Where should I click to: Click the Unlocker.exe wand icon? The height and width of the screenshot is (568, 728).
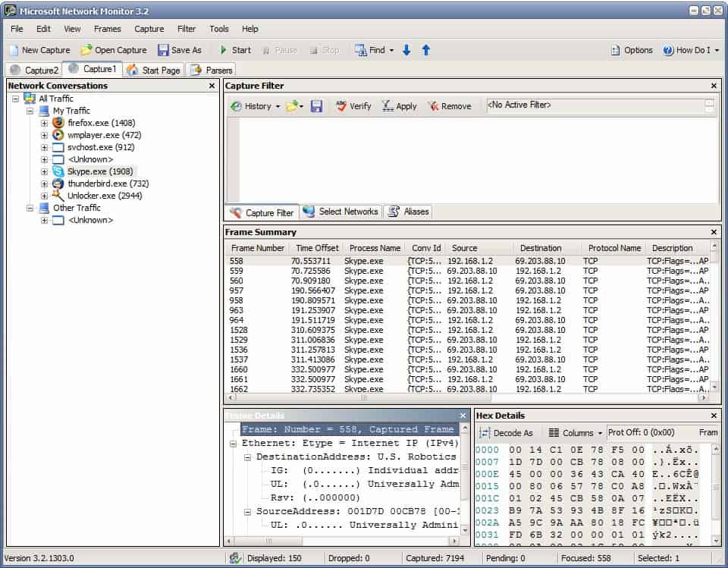[x=58, y=196]
